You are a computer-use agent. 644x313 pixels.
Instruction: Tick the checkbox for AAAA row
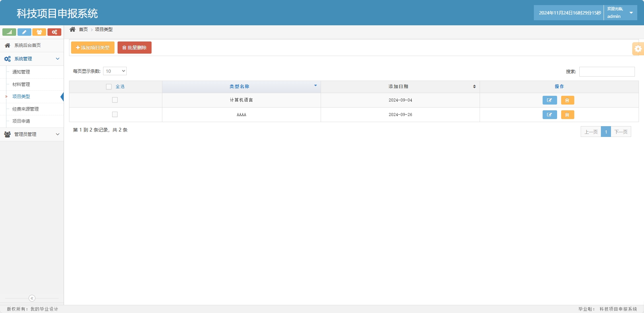coord(115,114)
